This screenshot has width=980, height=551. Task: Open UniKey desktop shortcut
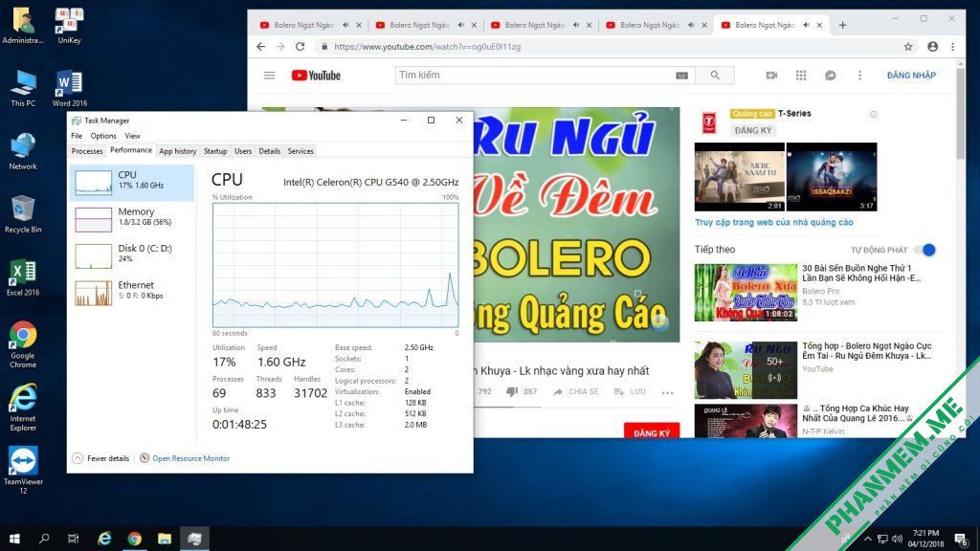pos(69,26)
